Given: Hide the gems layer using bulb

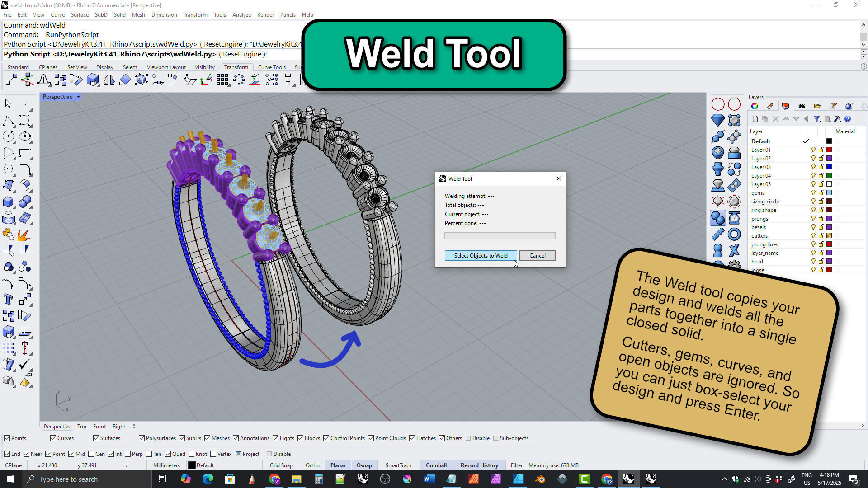Looking at the screenshot, I should coord(813,193).
